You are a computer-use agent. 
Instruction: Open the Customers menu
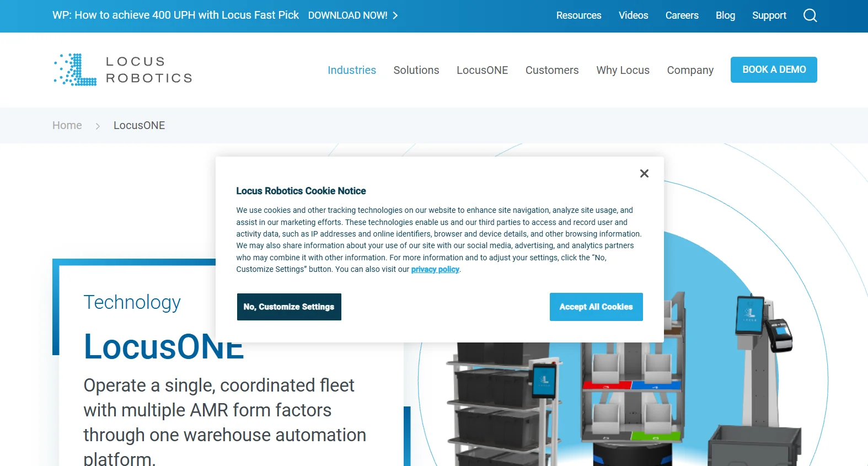pos(552,70)
